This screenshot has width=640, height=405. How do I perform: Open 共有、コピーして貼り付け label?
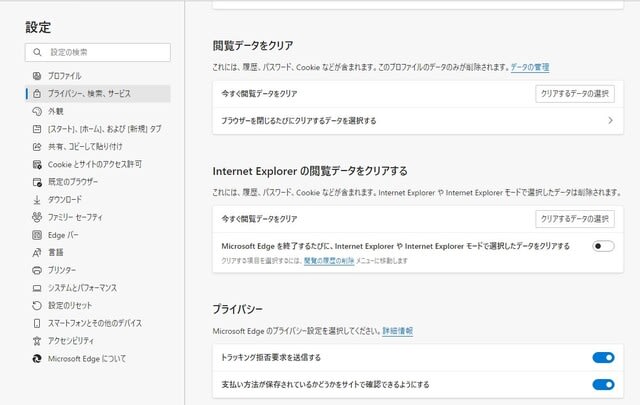(x=85, y=147)
